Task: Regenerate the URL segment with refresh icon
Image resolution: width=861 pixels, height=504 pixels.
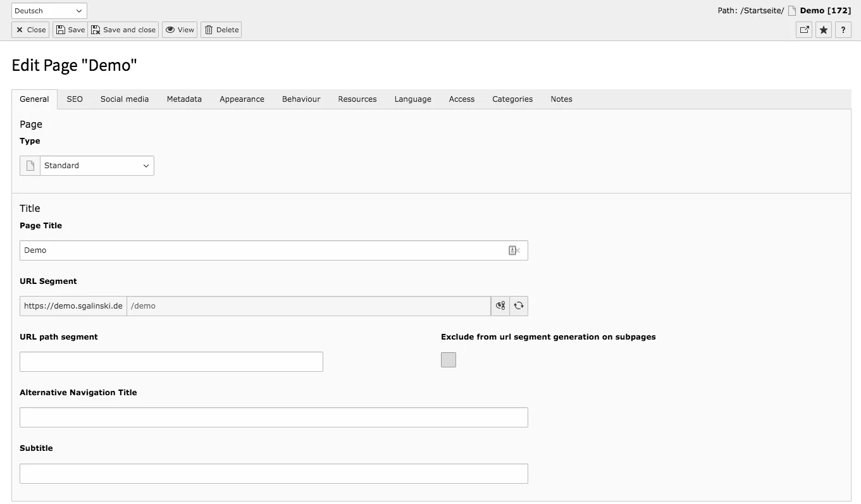Action: click(518, 305)
